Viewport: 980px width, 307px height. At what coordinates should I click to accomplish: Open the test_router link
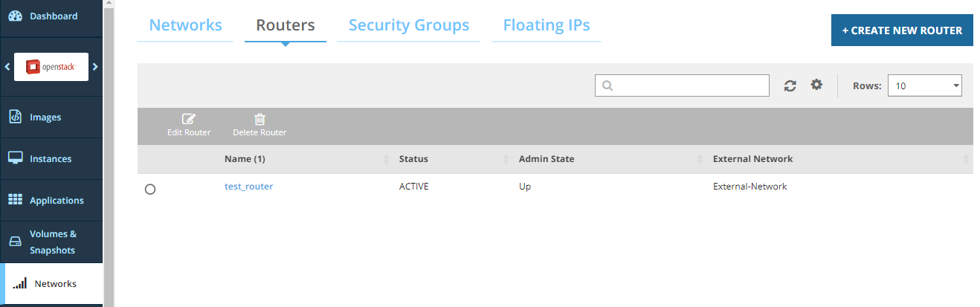pos(248,187)
